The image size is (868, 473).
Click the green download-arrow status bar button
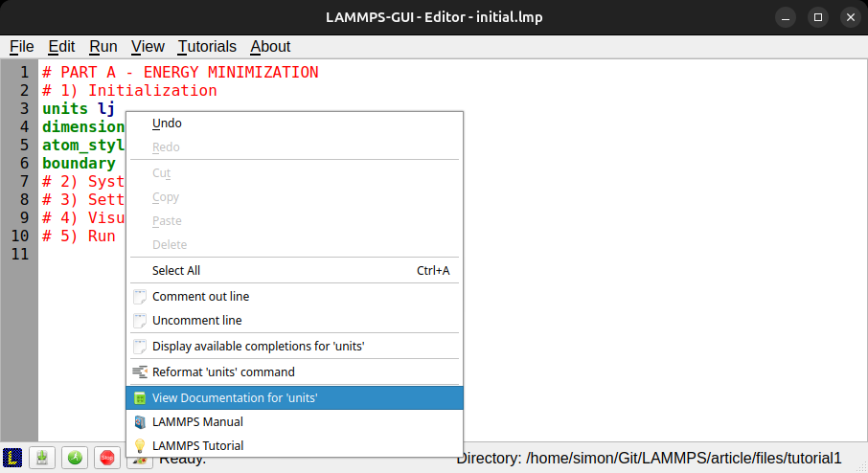pos(43,458)
